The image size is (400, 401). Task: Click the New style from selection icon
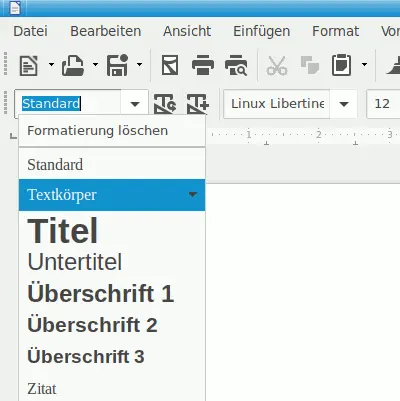198,104
